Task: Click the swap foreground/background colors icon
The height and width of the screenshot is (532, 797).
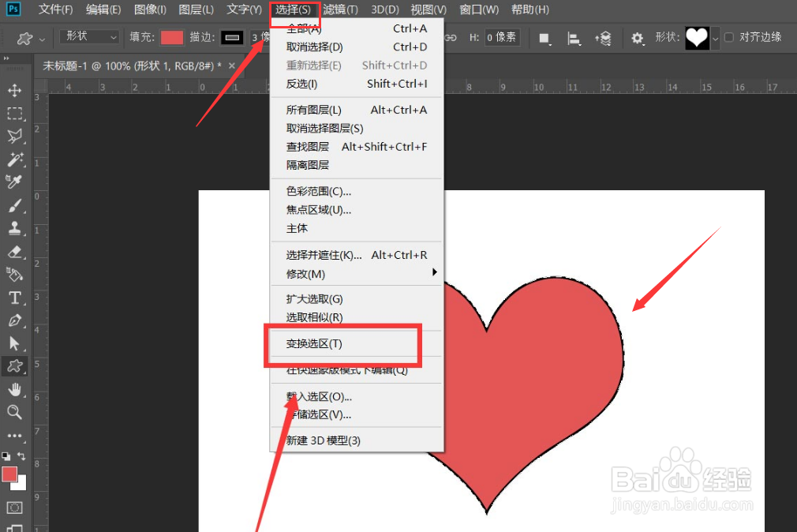Action: pos(21,455)
